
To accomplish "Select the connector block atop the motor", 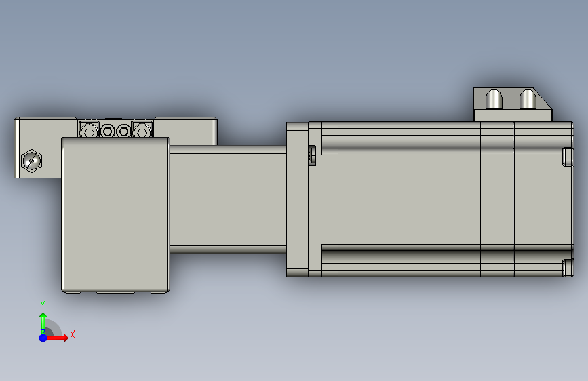I will 513,104.
